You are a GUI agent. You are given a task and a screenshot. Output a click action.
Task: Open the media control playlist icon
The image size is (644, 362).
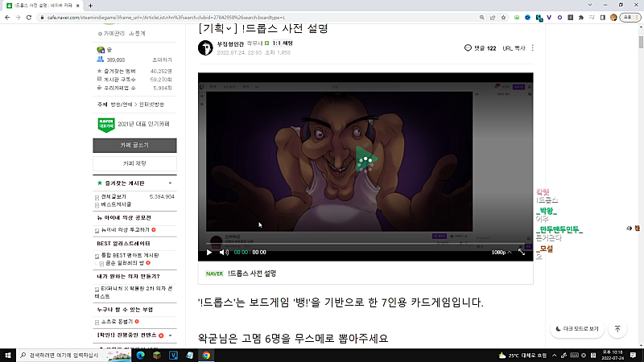point(592,17)
